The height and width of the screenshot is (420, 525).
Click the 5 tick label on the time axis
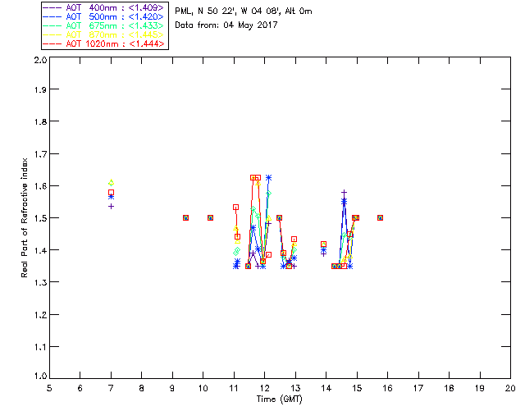49,388
